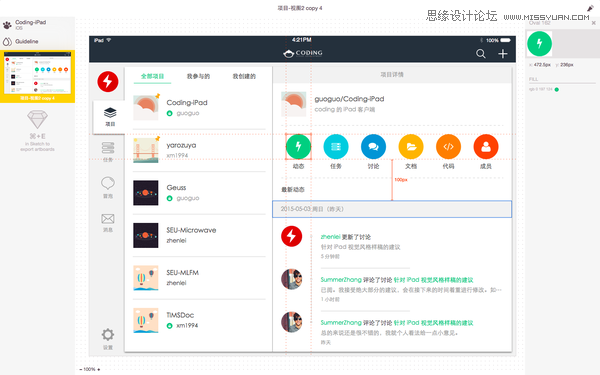Click the zhenlei username link in activity

coord(330,237)
